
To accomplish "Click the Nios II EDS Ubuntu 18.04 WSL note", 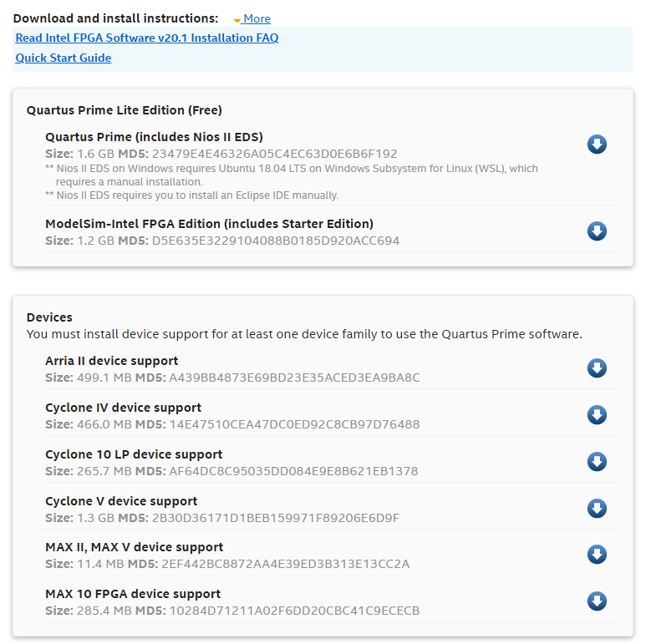I will click(292, 175).
